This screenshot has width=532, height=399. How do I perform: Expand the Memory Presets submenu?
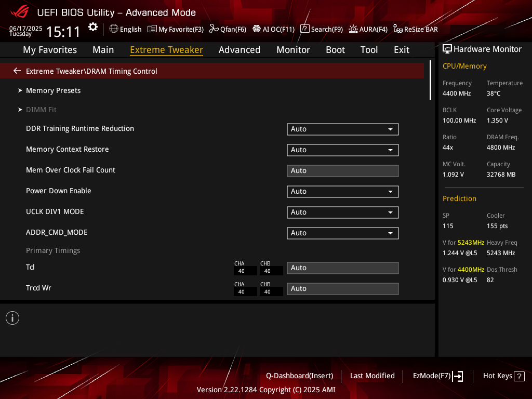53,90
